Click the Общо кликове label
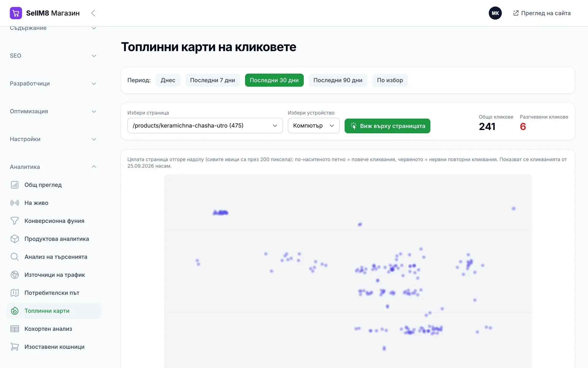This screenshot has height=368, width=588. point(496,117)
